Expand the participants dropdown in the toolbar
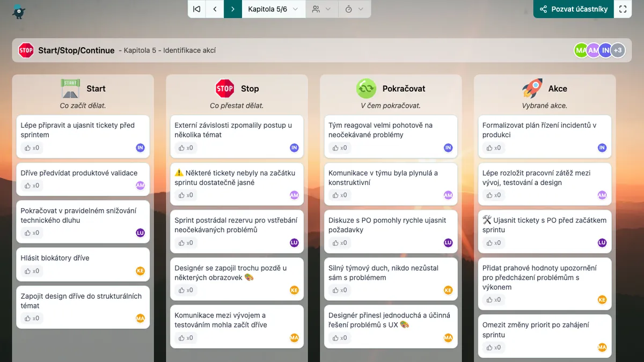The height and width of the screenshot is (362, 644). tap(321, 9)
